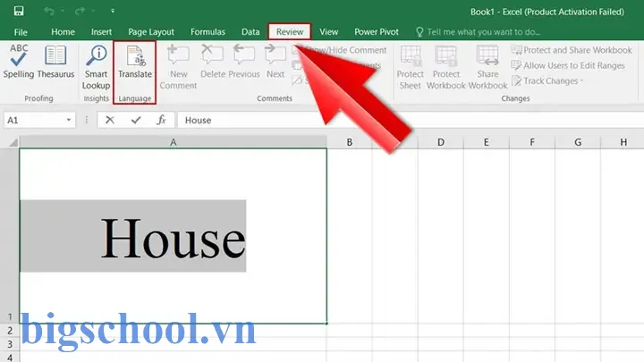
Task: Click Protect and Share Workbook
Action: pyautogui.click(x=572, y=50)
